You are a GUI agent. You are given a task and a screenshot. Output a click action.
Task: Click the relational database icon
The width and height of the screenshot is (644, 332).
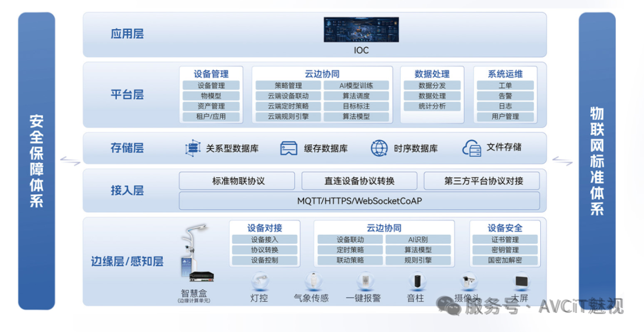pyautogui.click(x=192, y=148)
